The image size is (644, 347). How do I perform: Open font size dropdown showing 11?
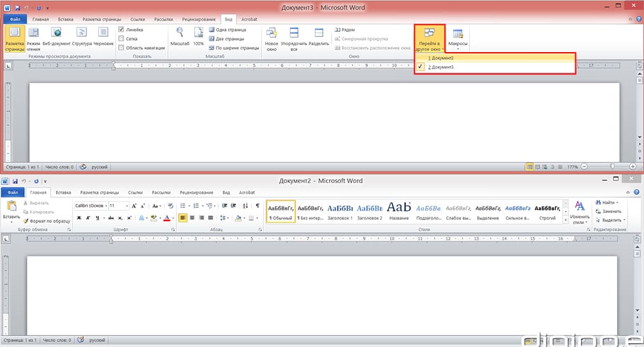click(x=127, y=206)
